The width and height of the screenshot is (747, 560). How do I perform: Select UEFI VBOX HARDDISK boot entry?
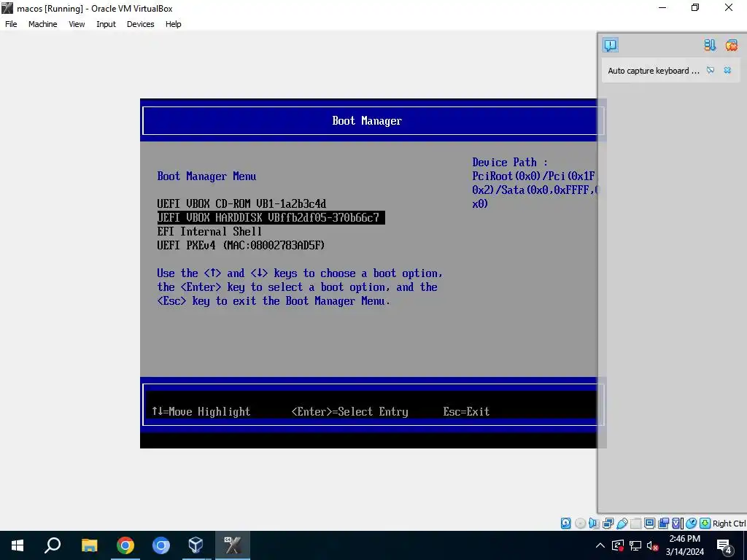pos(271,217)
